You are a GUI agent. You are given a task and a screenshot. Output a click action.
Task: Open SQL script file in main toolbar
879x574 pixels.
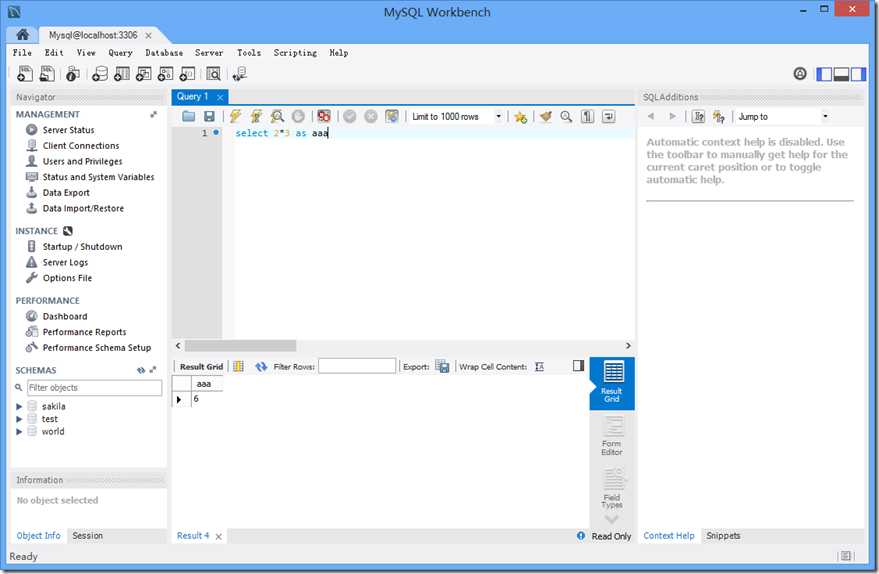click(x=48, y=73)
